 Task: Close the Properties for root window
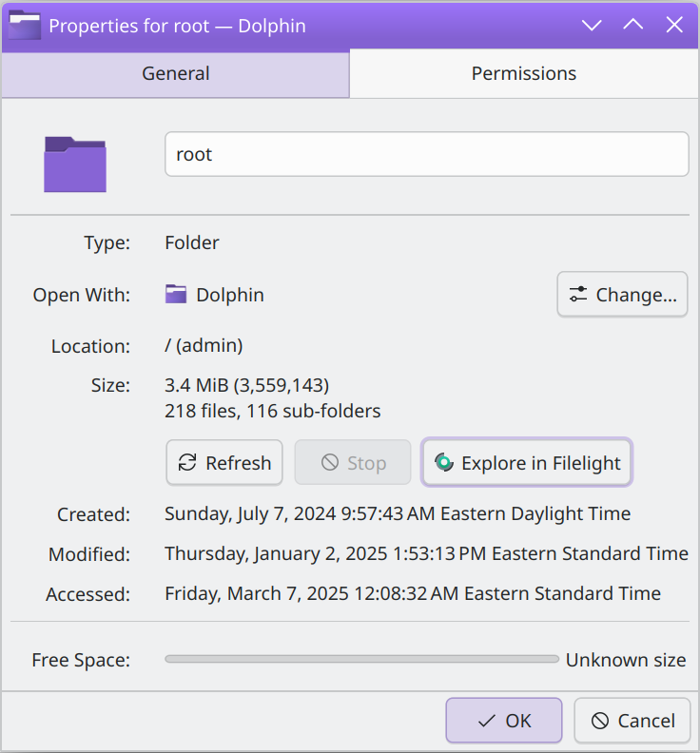tap(674, 25)
